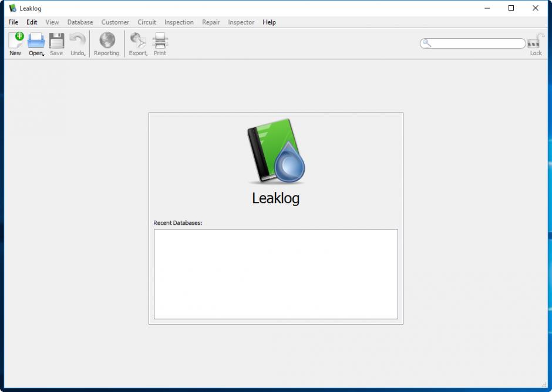Click inside the toolbar search field
This screenshot has height=392, width=552.
pyautogui.click(x=473, y=43)
